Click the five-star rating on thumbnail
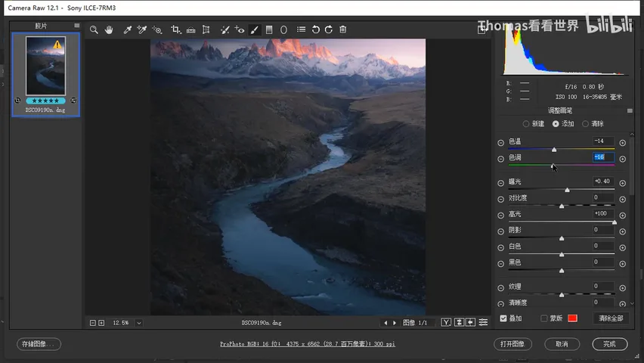The image size is (644, 363). [x=45, y=101]
